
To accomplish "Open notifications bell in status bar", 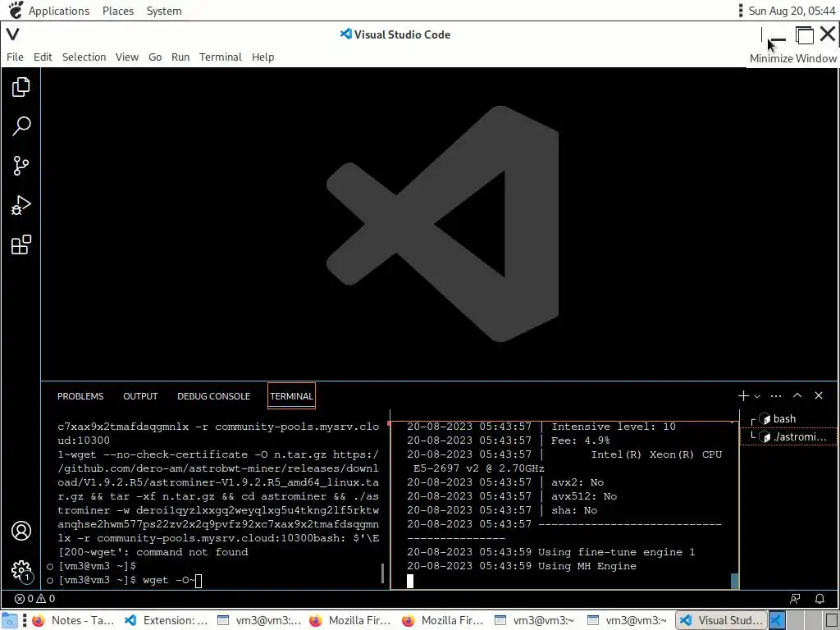I will coord(819,598).
